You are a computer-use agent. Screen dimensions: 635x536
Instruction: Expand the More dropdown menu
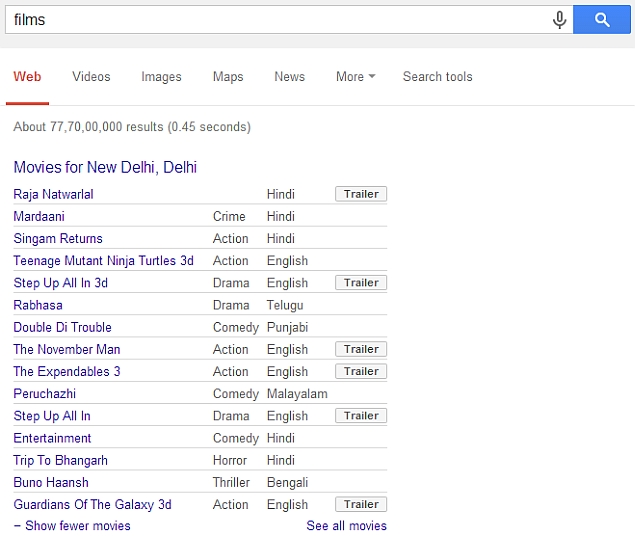[356, 77]
